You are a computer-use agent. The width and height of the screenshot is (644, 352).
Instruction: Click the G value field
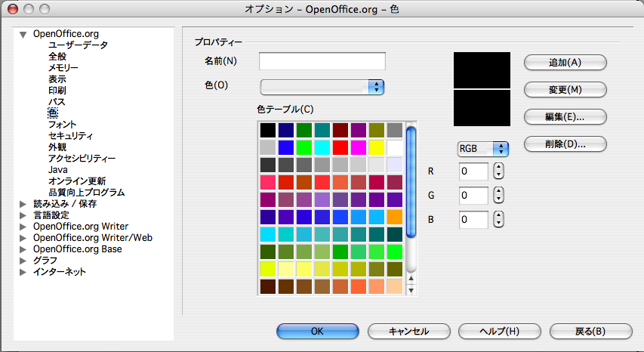pos(473,196)
